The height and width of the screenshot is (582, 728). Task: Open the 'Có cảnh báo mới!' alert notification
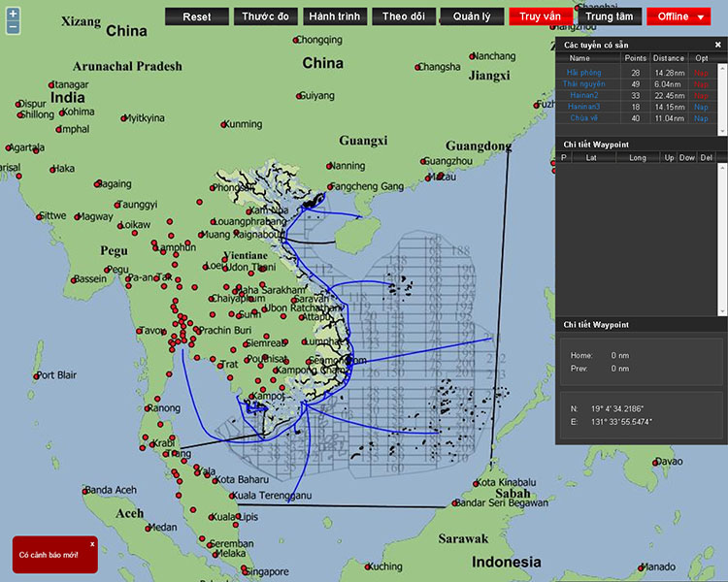tap(50, 556)
